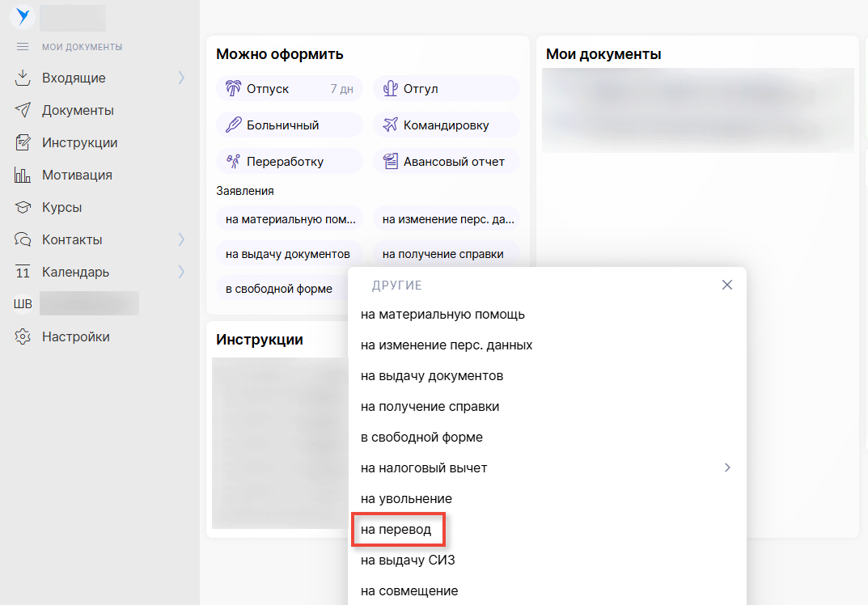Open Документы paper plane icon

pyautogui.click(x=23, y=111)
